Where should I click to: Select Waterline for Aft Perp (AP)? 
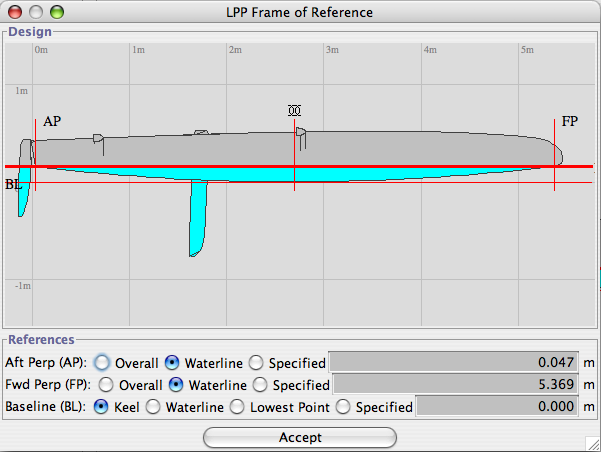(172, 363)
